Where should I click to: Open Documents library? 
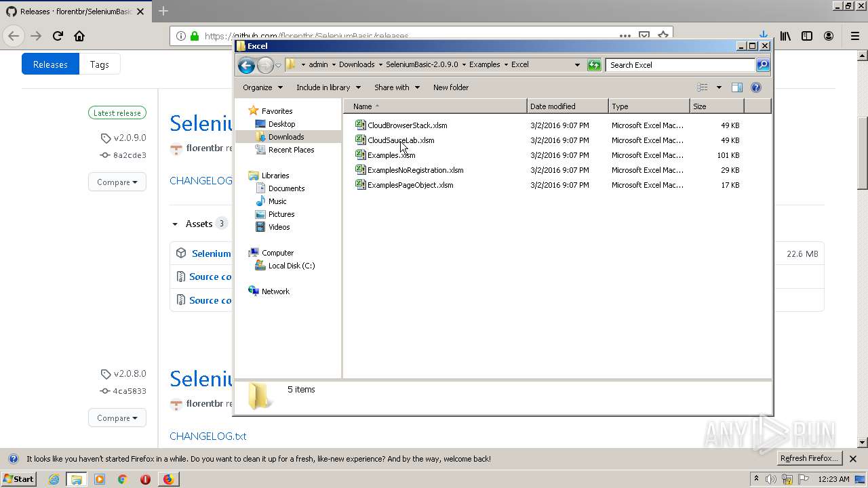point(286,188)
